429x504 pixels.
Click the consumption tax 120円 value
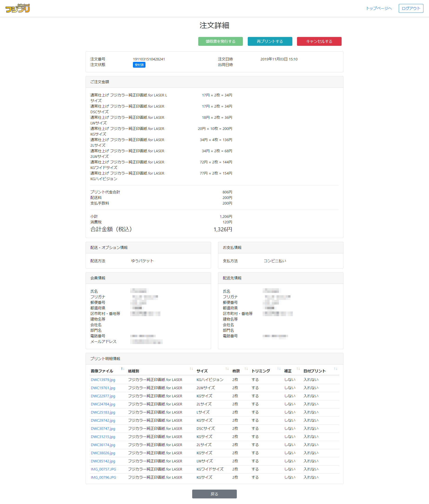(x=227, y=222)
